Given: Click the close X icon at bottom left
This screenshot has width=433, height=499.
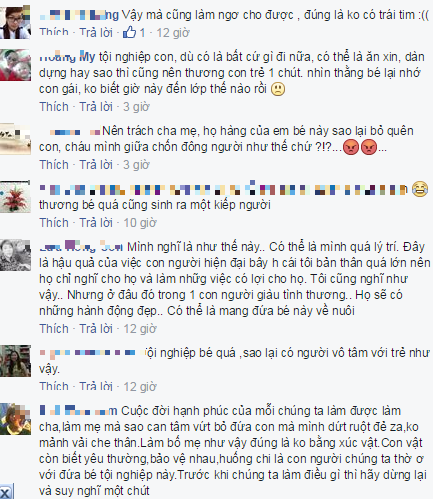Looking at the screenshot, I should point(6,491).
